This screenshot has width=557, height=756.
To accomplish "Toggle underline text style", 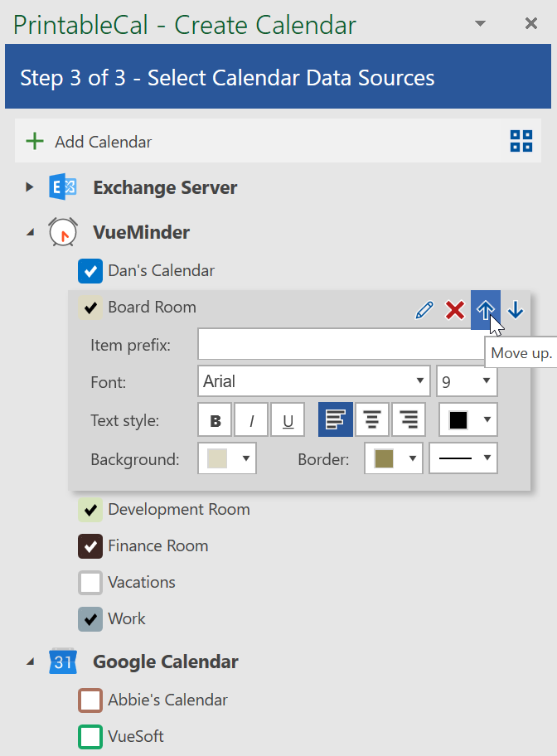I will pyautogui.click(x=288, y=420).
